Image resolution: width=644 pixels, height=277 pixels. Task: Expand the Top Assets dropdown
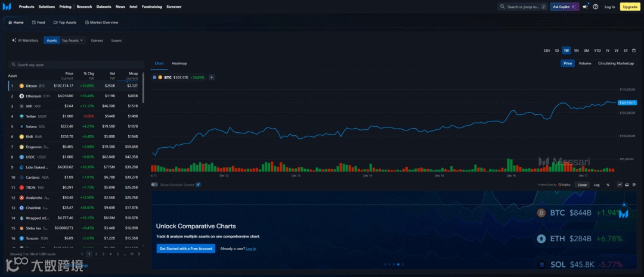click(x=72, y=41)
